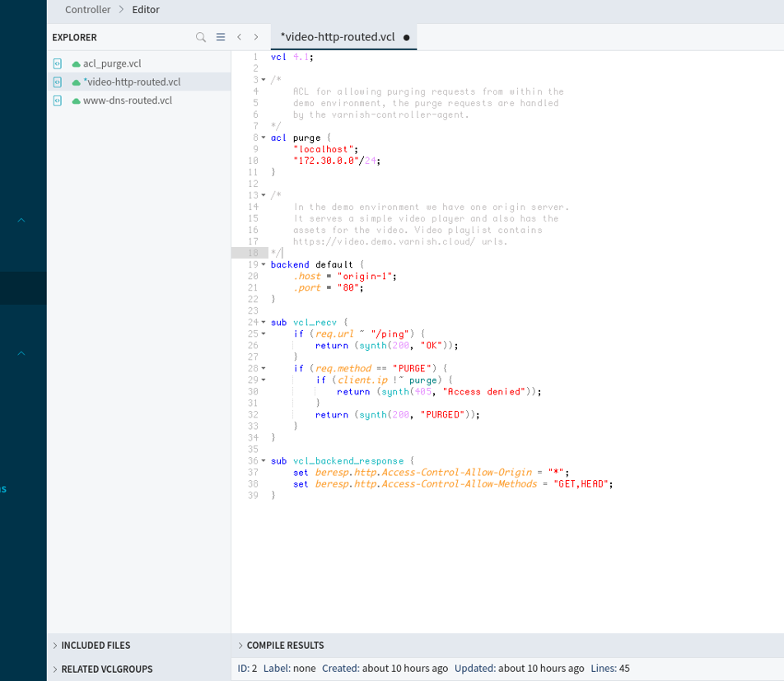Click the next tab right arrow
784x681 pixels.
pyautogui.click(x=256, y=37)
